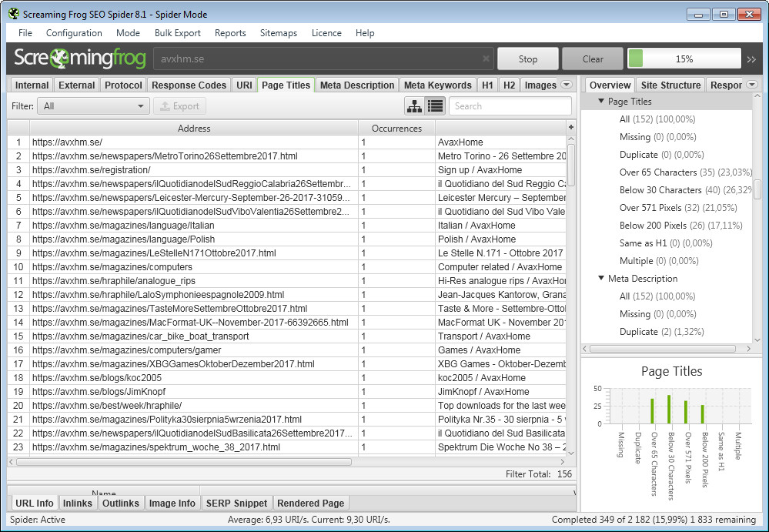Open the Bulk Export menu
The width and height of the screenshot is (769, 532).
(x=178, y=33)
